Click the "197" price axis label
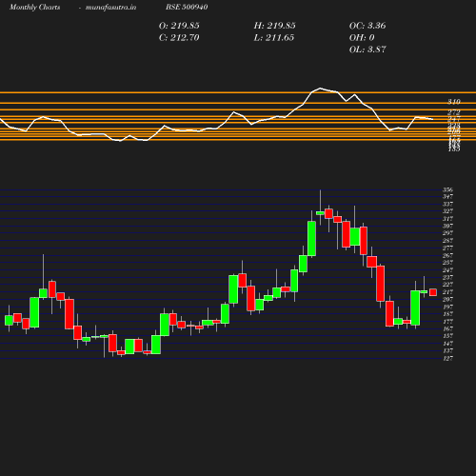Screen dimensions: 476x476 tap(447, 307)
